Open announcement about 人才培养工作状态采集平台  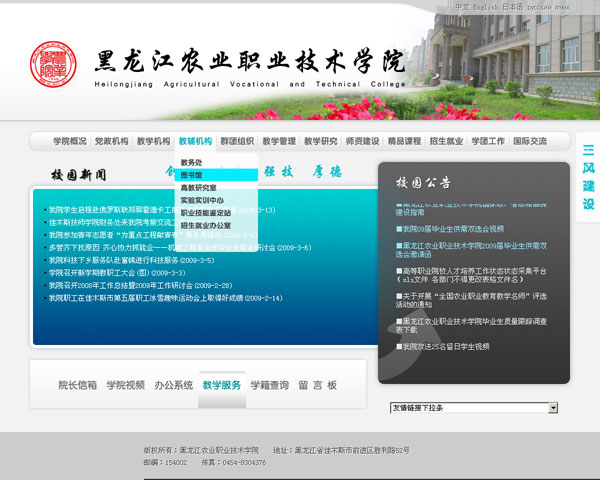click(x=471, y=275)
